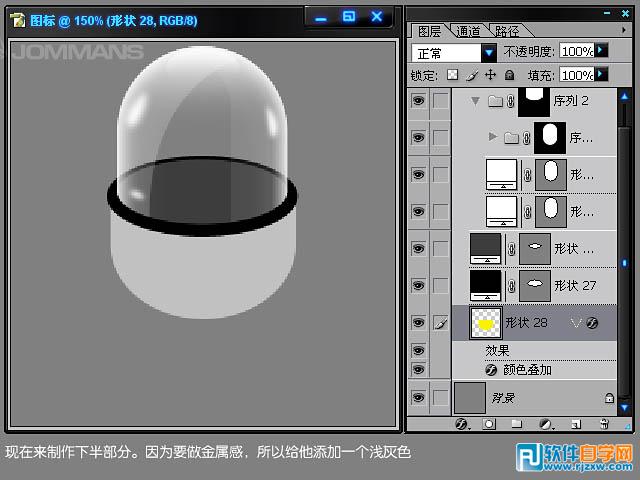Open the layers panel flyout menu arrow
The height and width of the screenshot is (480, 640).
tap(624, 30)
